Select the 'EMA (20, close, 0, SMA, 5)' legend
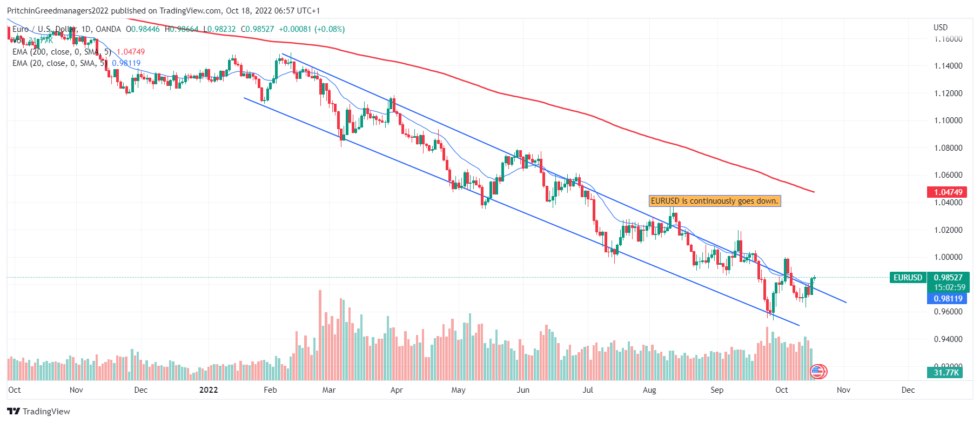 coord(59,63)
